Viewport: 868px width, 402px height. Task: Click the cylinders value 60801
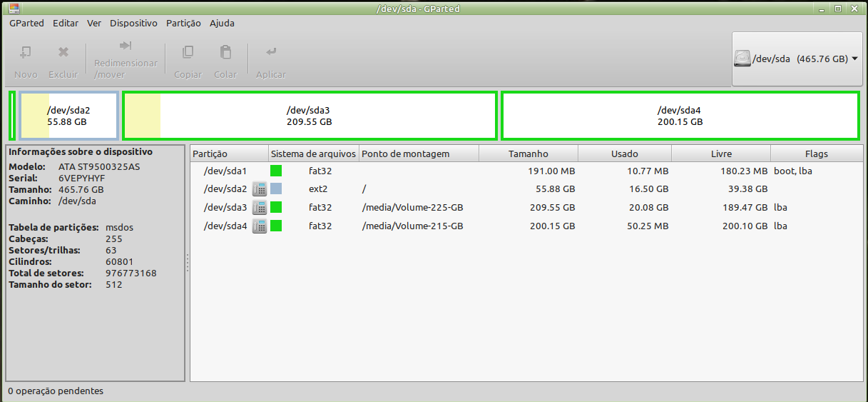[x=119, y=262]
